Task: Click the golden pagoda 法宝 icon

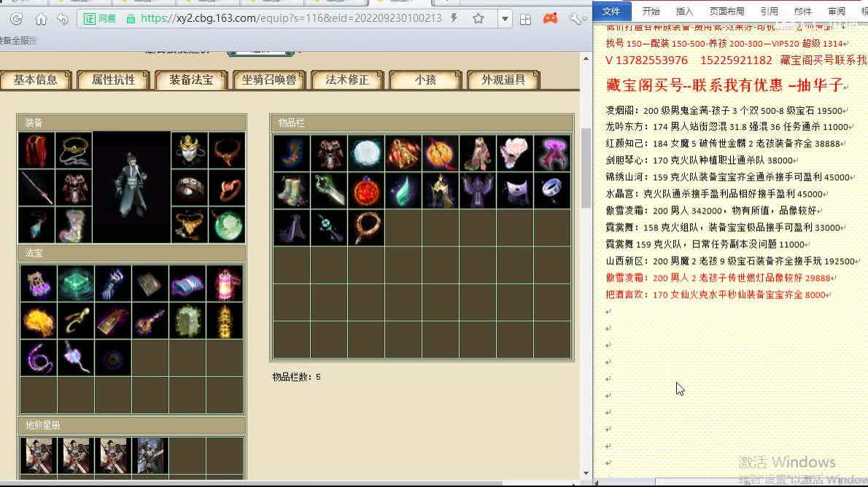Action: [225, 321]
